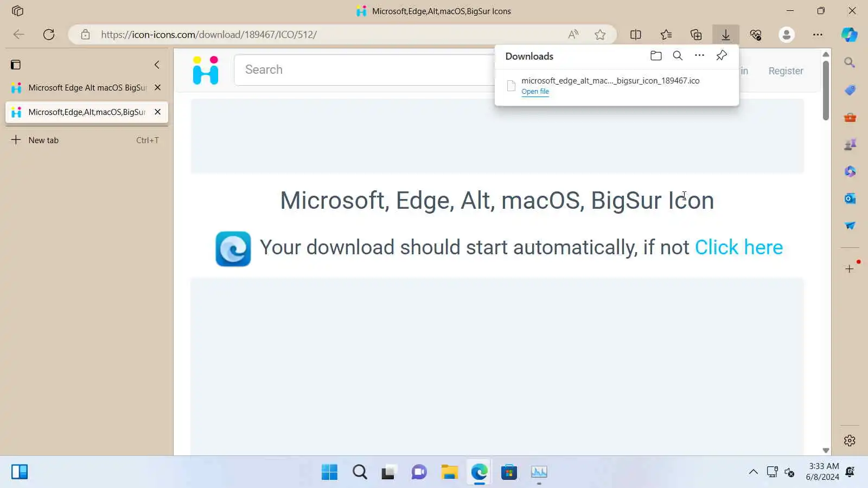Switch to Microsoft Edge Alt macOS BigSur tab

(87, 88)
